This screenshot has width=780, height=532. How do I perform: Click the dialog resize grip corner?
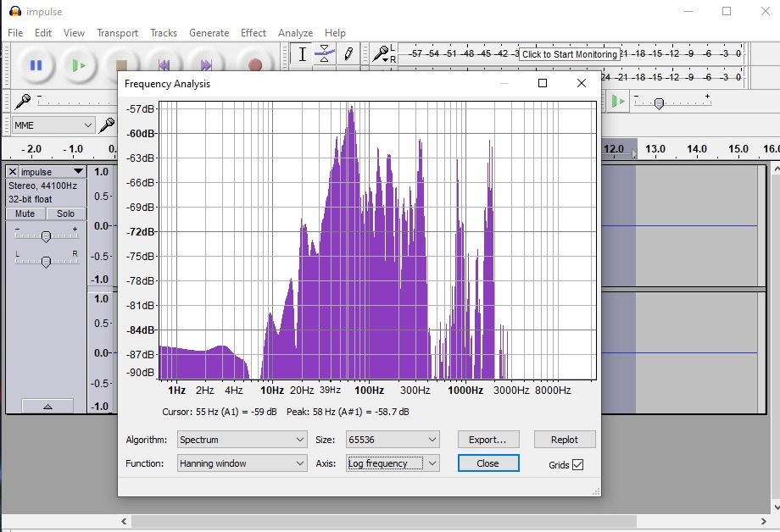tap(596, 491)
